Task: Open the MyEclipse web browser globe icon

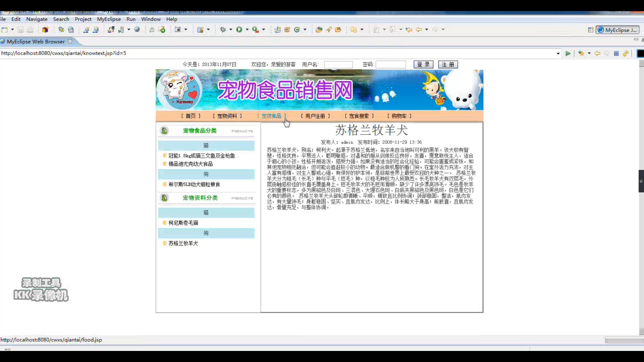Action: coord(137,30)
